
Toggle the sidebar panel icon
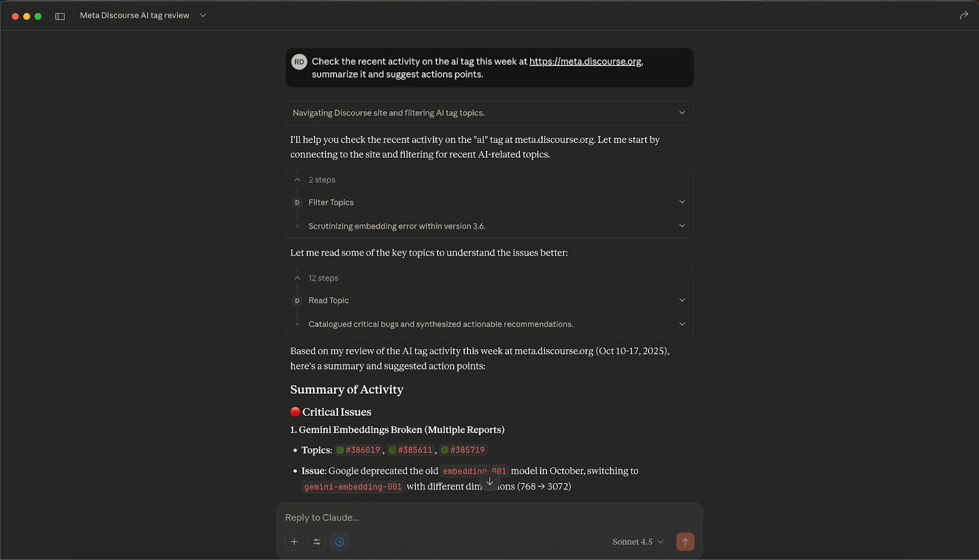(59, 15)
